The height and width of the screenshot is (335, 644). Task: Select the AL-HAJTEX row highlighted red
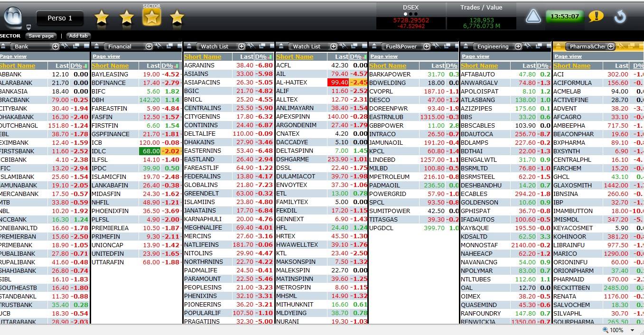tap(322, 83)
